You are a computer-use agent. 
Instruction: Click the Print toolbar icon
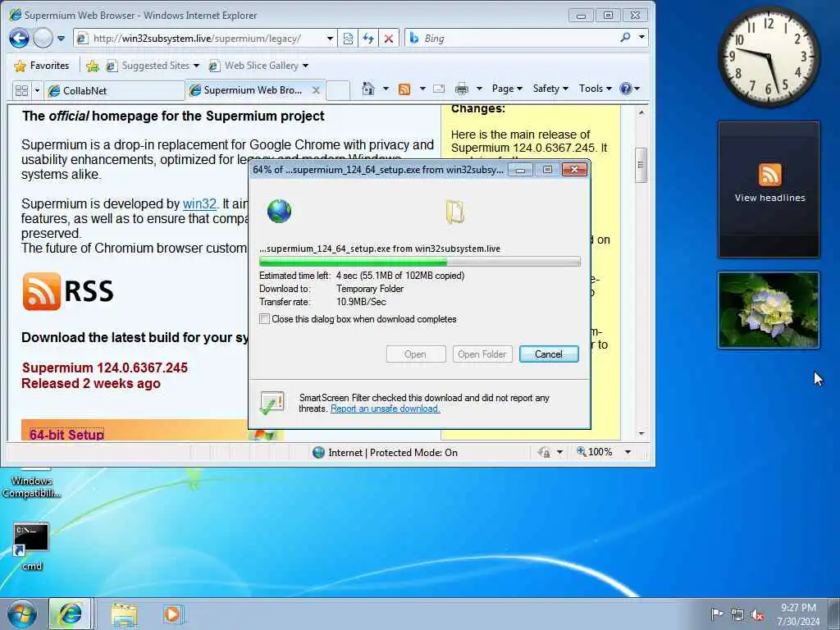(x=462, y=89)
